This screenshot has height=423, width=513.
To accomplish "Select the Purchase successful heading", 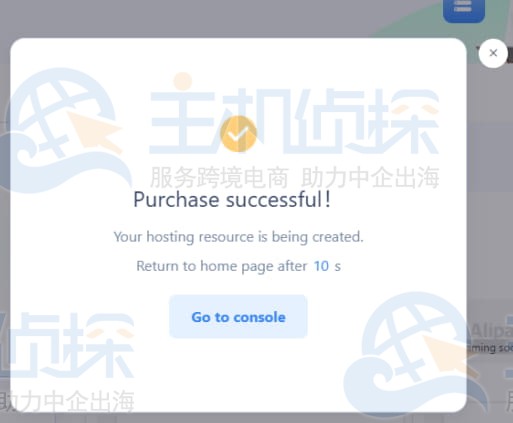I will pos(232,199).
